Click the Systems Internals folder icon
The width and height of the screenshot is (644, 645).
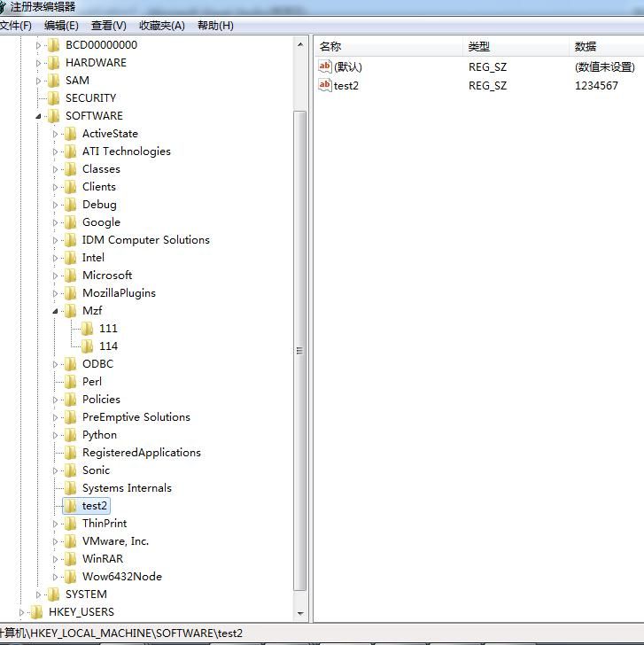tap(71, 488)
